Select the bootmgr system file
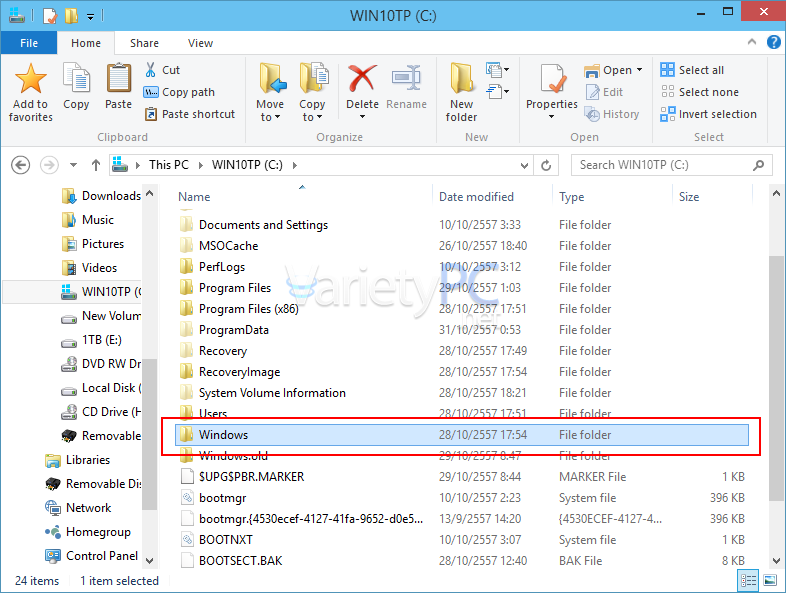 (462, 498)
